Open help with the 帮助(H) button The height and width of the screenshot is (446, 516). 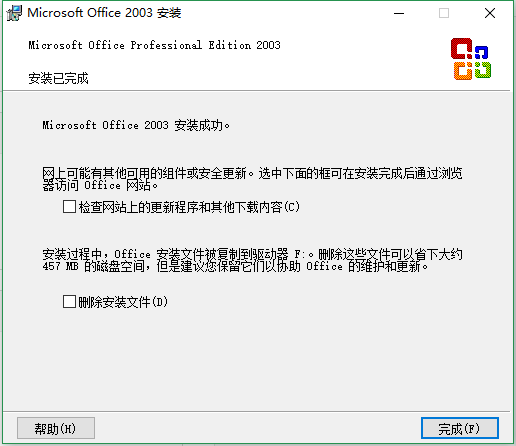point(56,428)
